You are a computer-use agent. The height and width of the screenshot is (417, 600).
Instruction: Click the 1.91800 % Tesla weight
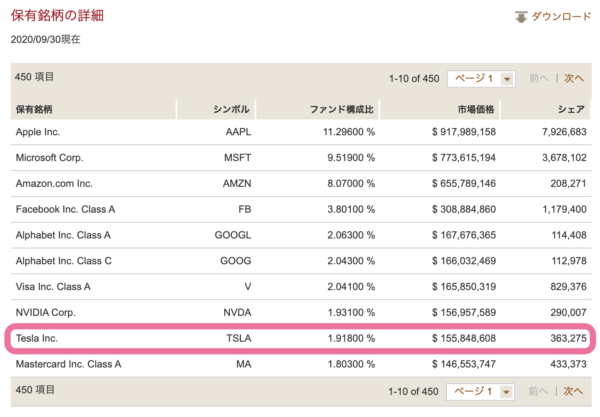pyautogui.click(x=351, y=338)
